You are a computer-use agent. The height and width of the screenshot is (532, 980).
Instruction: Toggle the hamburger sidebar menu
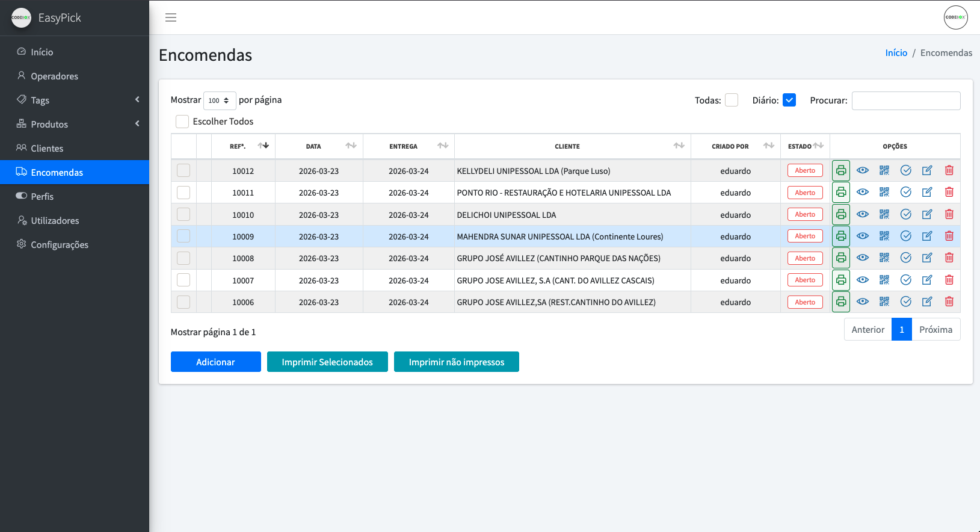point(171,17)
